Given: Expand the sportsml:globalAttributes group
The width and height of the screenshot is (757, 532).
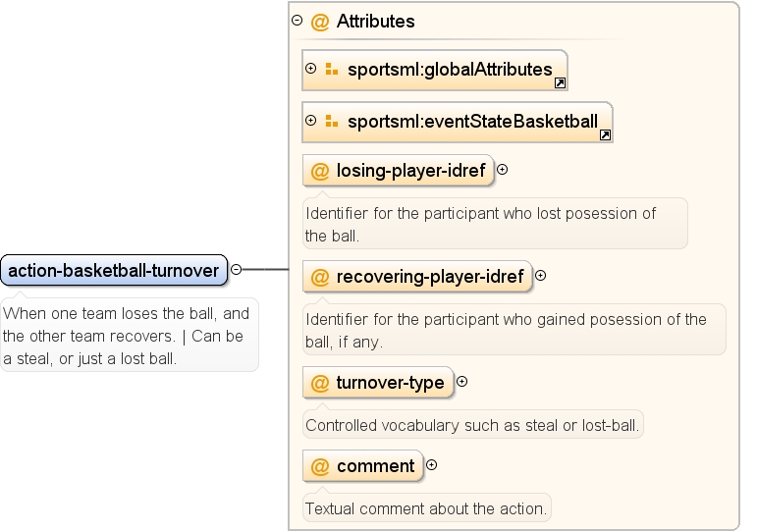Looking at the screenshot, I should [x=311, y=69].
